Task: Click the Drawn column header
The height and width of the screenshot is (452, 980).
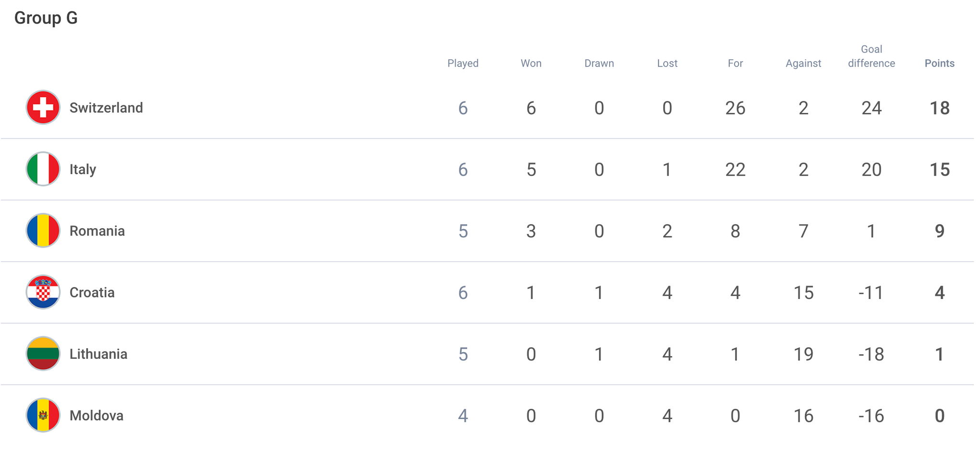Action: click(599, 64)
